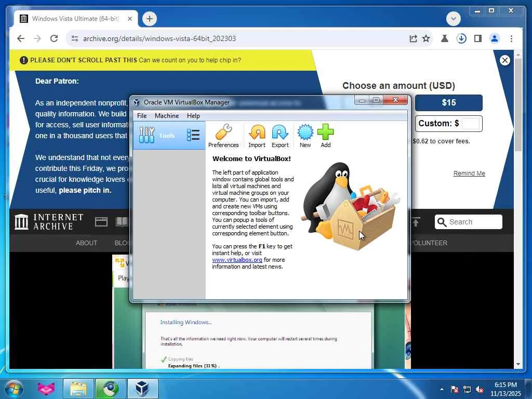Expand the tab search dropdown in Chrome
Image resolution: width=532 pixels, height=399 pixels.
(454, 19)
